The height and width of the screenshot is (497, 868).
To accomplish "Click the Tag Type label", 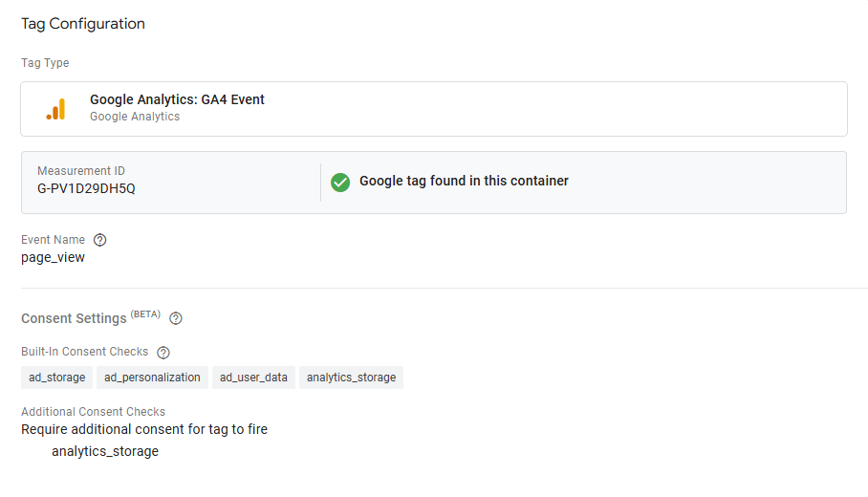I will [45, 63].
